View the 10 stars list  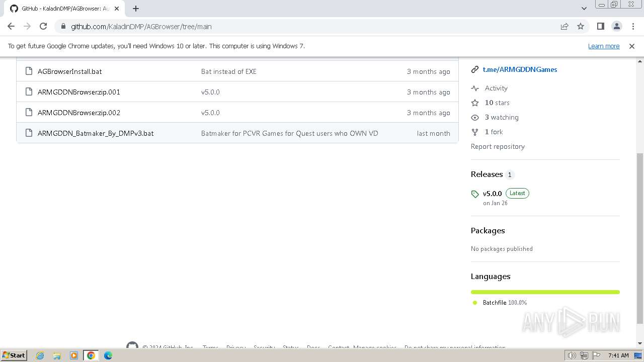(497, 103)
